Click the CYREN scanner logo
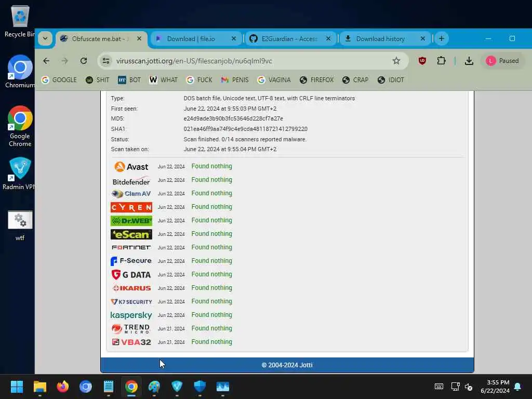 click(x=131, y=207)
